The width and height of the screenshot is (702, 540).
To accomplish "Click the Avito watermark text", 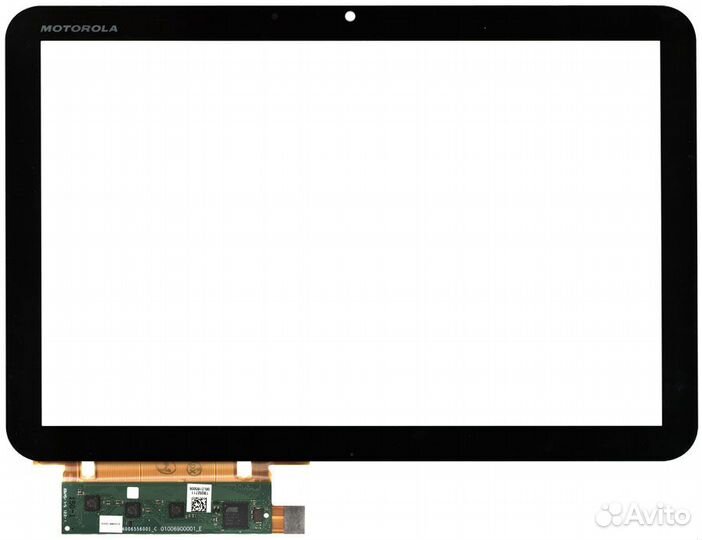I will tap(658, 516).
